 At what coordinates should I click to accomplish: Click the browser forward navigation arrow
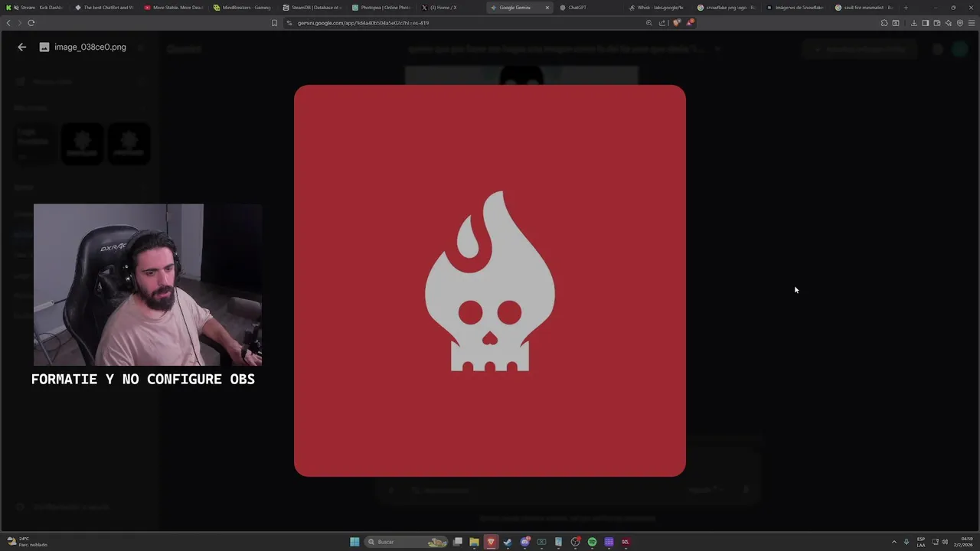click(x=19, y=23)
